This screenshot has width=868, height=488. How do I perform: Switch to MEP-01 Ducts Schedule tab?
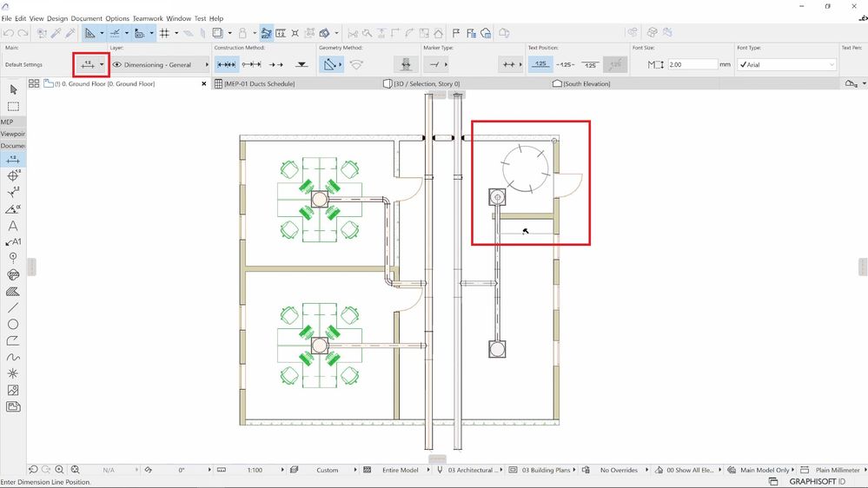tap(259, 83)
